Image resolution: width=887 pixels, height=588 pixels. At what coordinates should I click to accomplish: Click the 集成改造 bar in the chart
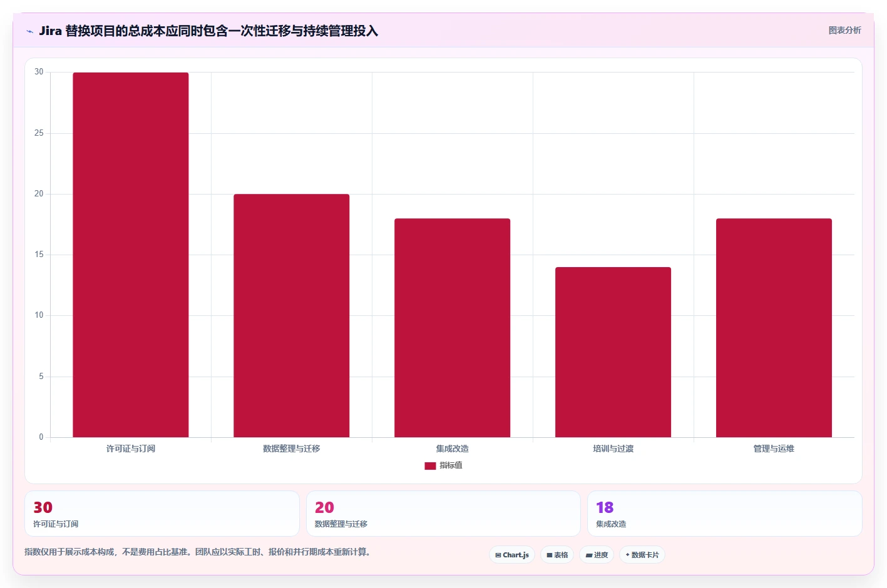tap(453, 328)
